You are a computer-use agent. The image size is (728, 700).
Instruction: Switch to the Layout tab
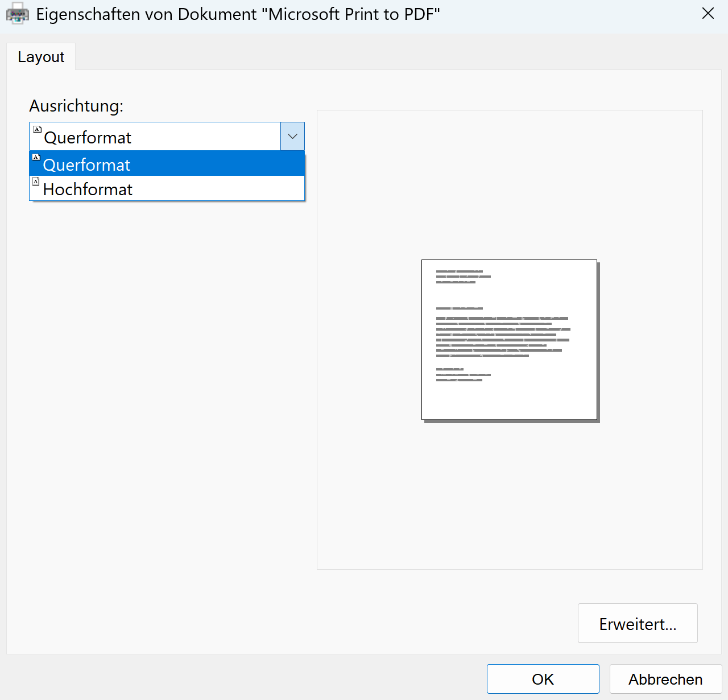point(41,57)
